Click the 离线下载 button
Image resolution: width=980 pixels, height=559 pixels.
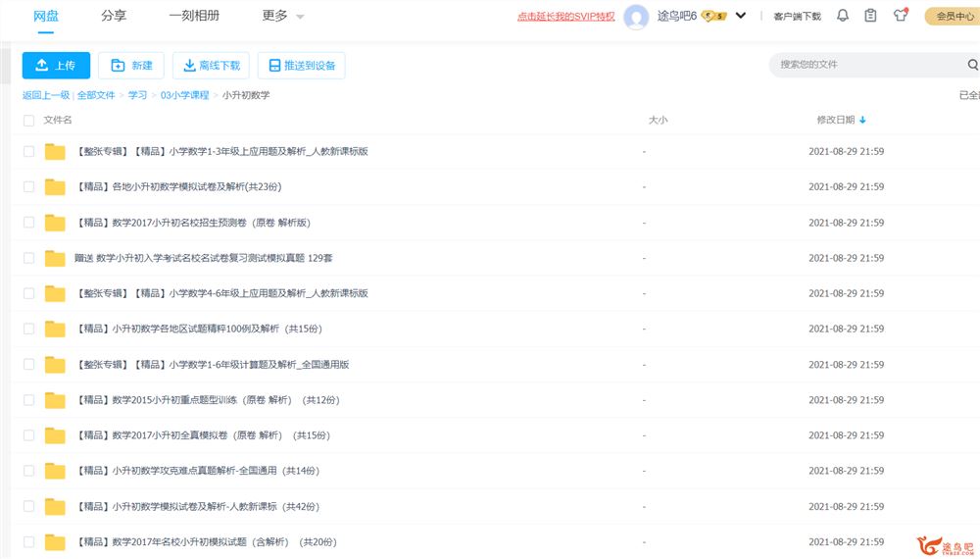tap(212, 66)
